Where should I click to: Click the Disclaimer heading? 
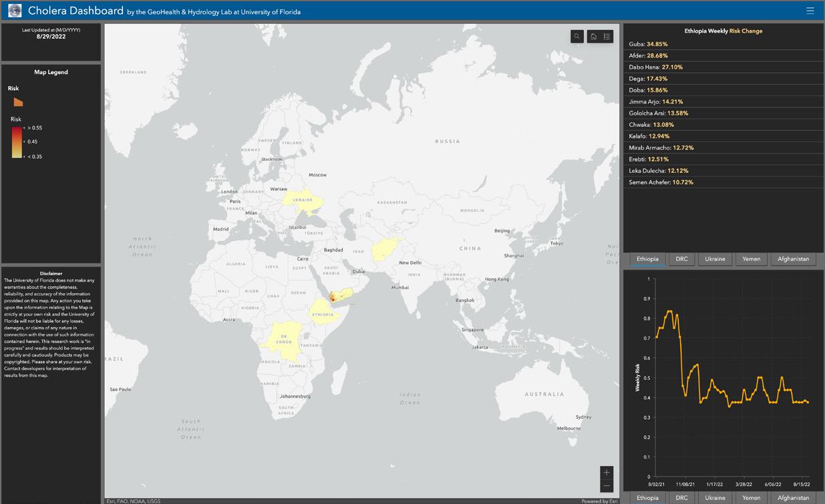point(51,273)
